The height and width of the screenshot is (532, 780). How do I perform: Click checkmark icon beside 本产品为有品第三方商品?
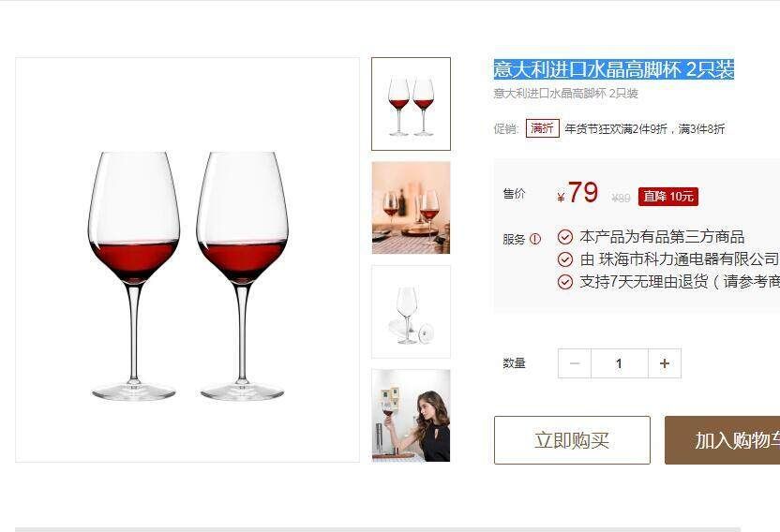564,237
